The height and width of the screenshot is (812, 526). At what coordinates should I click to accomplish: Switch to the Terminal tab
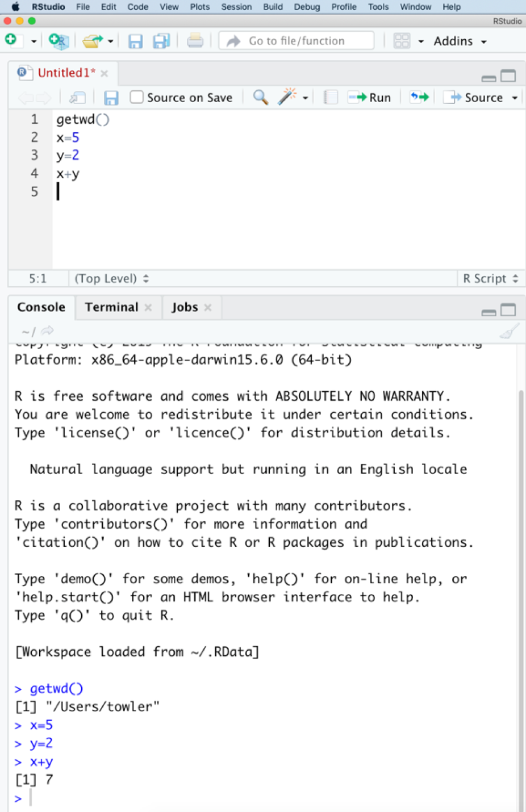pyautogui.click(x=111, y=307)
